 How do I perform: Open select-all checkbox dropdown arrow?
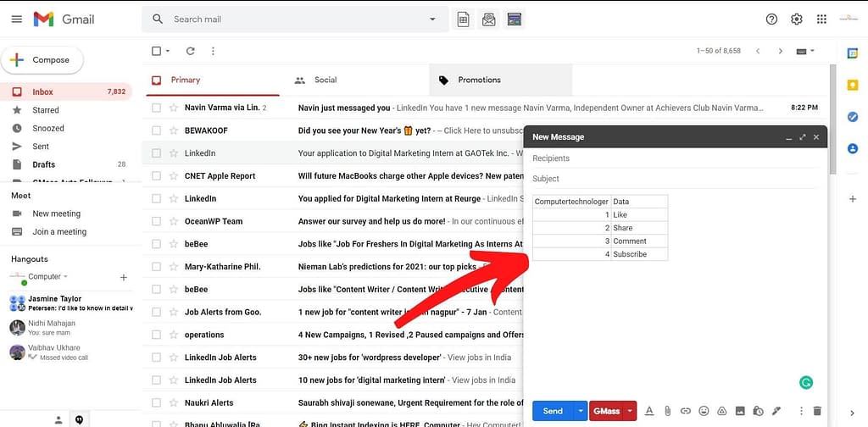tap(168, 51)
